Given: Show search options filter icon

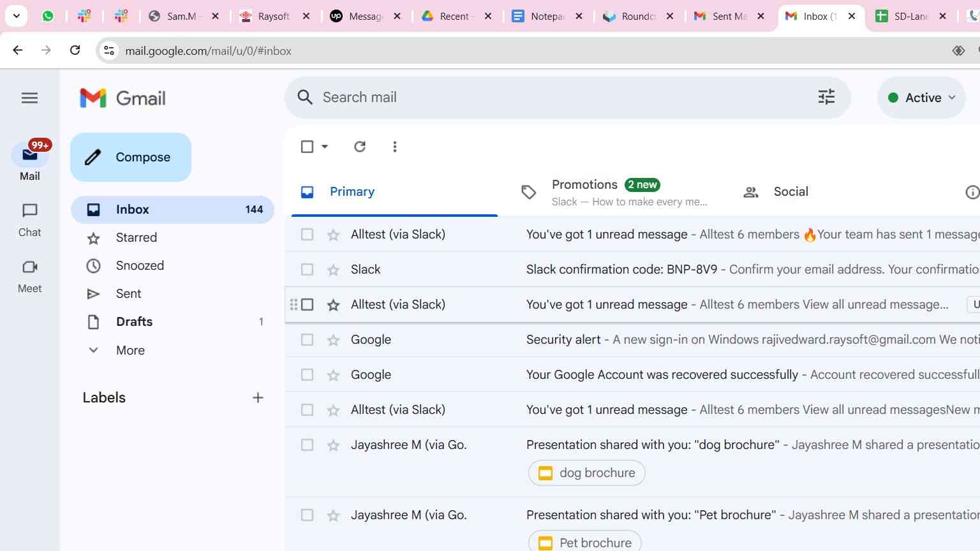Looking at the screenshot, I should tap(826, 97).
